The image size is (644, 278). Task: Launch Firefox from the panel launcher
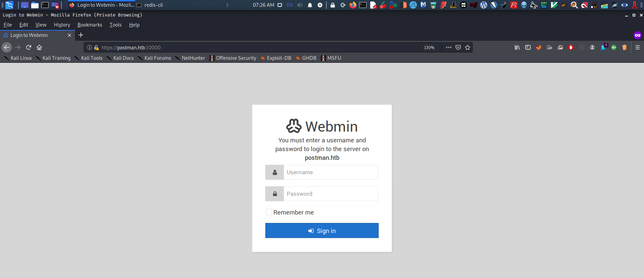coord(353,5)
